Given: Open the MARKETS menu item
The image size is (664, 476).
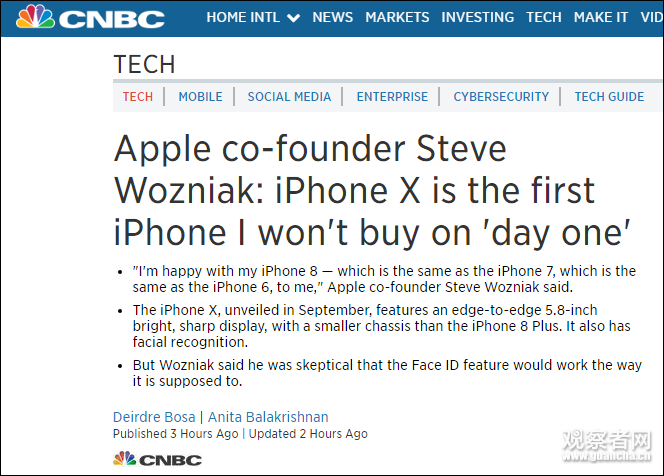Looking at the screenshot, I should 397,17.
